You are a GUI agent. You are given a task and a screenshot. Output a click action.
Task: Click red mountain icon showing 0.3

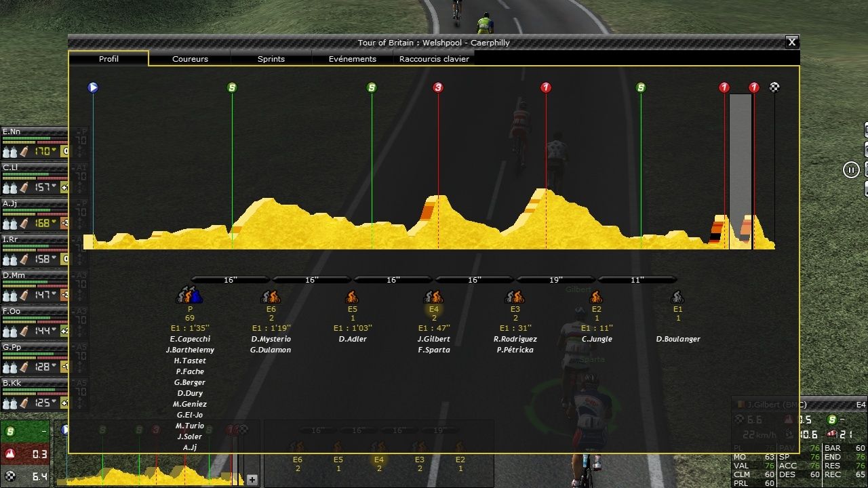click(9, 454)
